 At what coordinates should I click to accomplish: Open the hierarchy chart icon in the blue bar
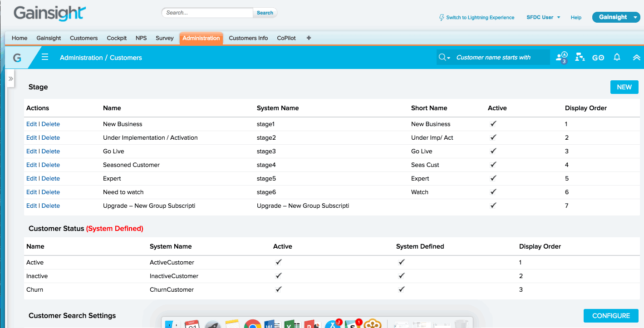point(580,57)
